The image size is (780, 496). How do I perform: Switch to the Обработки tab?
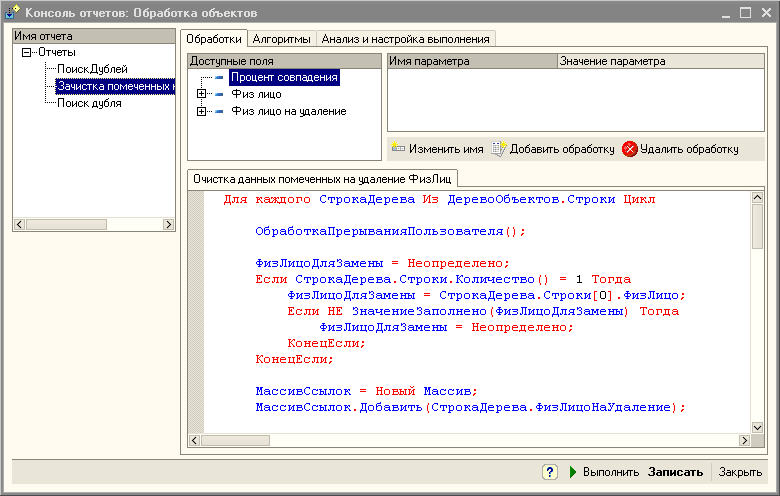[x=214, y=39]
